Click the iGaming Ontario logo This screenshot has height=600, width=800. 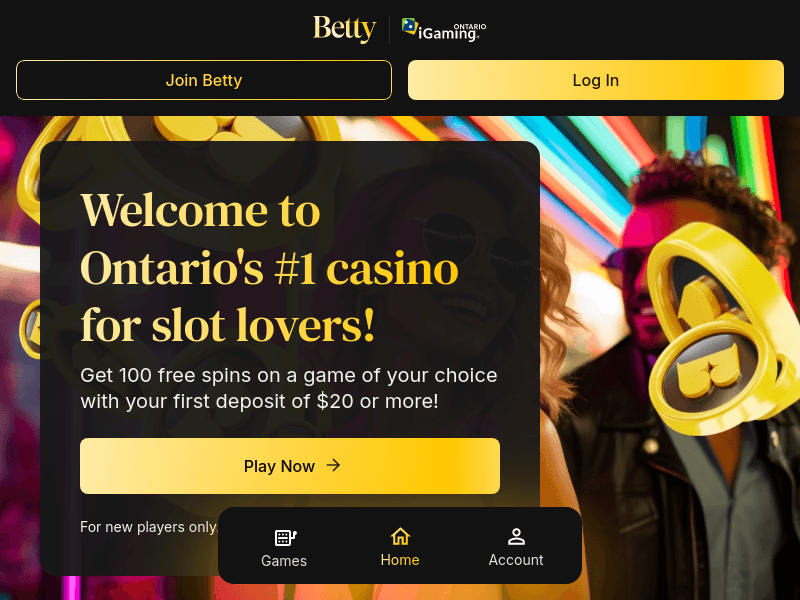coord(444,30)
